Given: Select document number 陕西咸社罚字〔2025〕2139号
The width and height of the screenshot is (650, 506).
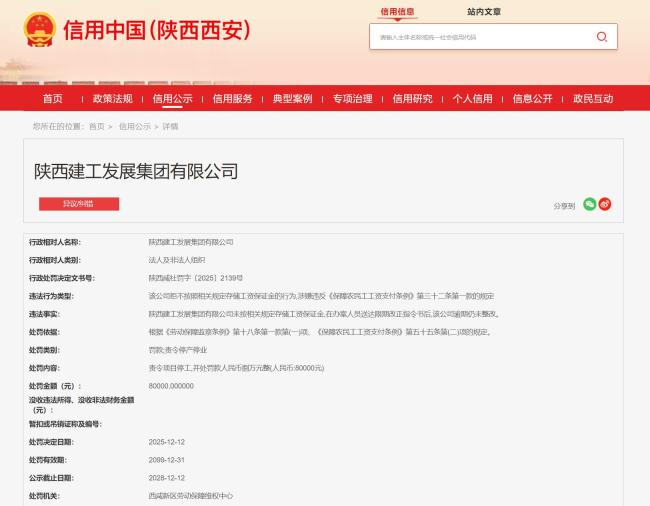Looking at the screenshot, I should click(x=196, y=278).
